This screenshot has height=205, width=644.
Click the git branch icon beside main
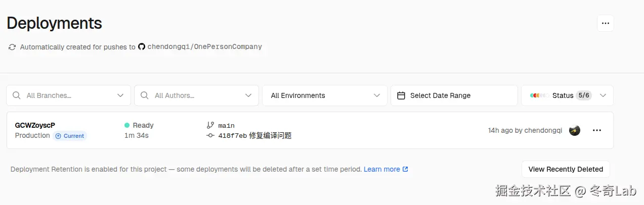(210, 125)
